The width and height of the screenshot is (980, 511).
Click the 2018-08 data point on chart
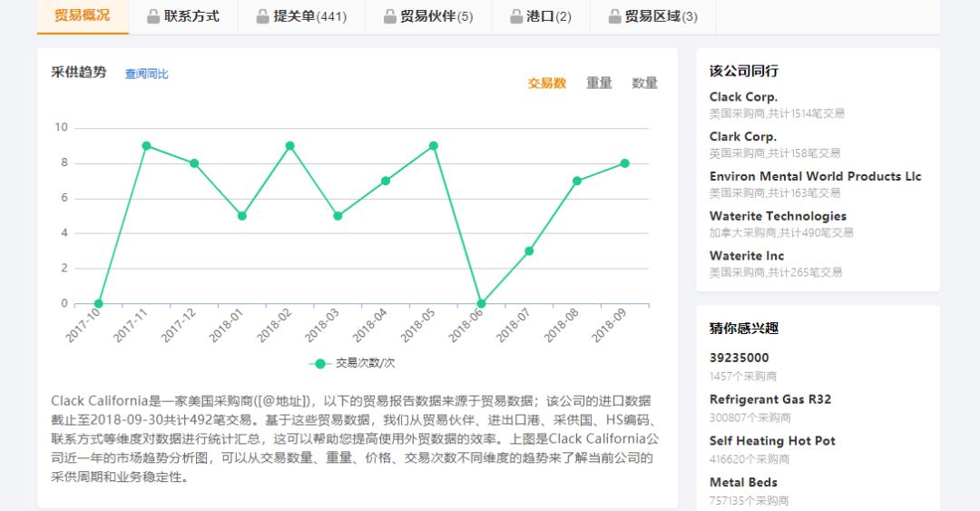pos(577,181)
